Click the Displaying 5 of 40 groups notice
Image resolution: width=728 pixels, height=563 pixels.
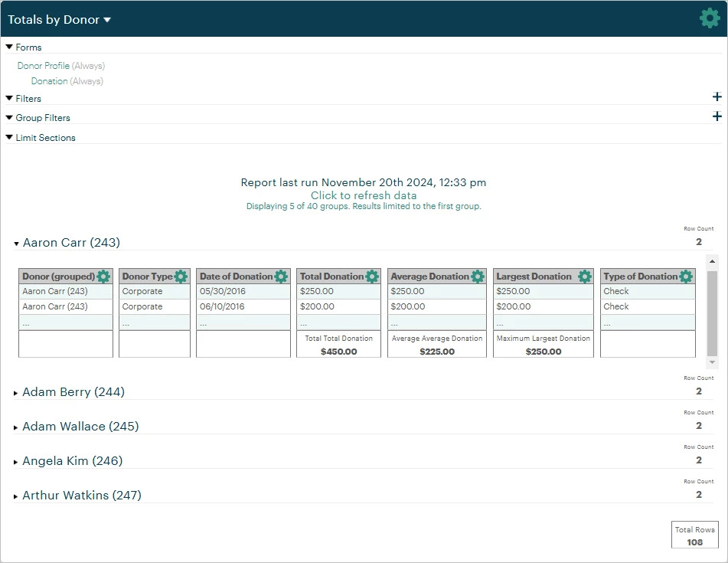tap(364, 206)
